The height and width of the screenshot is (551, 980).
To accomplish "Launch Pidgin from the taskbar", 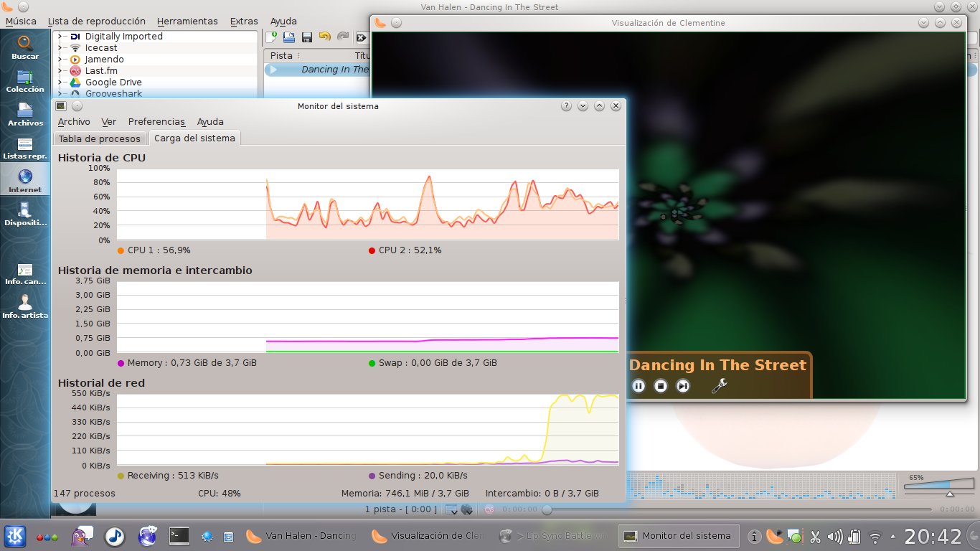I will click(81, 535).
